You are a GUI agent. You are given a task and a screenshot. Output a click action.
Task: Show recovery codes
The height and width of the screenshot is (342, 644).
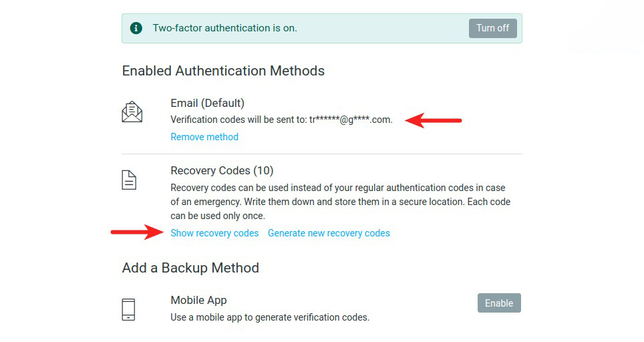214,233
